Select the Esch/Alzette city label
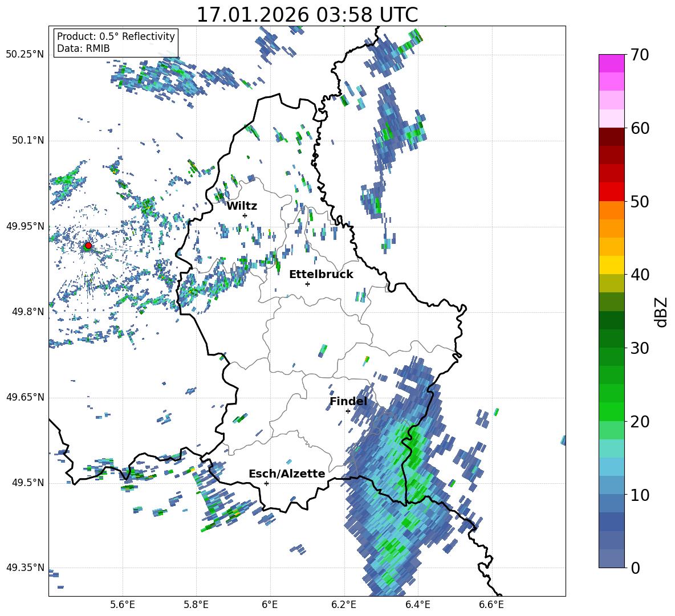This screenshot has width=675, height=616. point(287,474)
